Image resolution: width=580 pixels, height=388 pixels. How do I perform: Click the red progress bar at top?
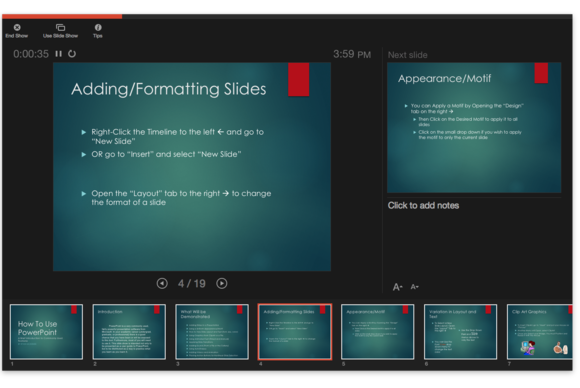click(62, 16)
